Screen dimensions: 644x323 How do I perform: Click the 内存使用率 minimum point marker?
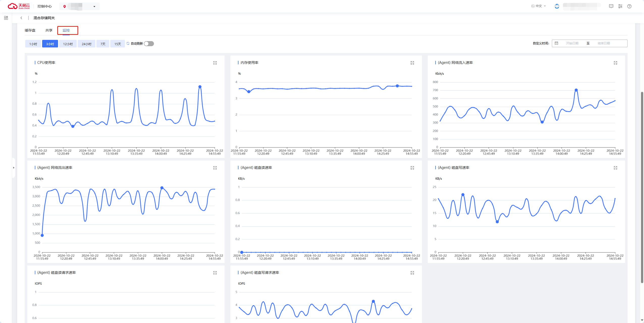(249, 92)
